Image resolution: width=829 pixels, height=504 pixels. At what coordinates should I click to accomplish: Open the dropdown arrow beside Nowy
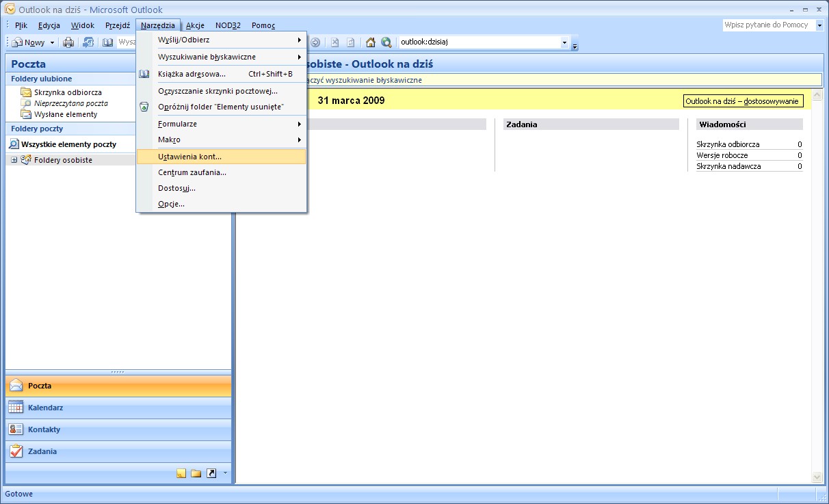(52, 42)
